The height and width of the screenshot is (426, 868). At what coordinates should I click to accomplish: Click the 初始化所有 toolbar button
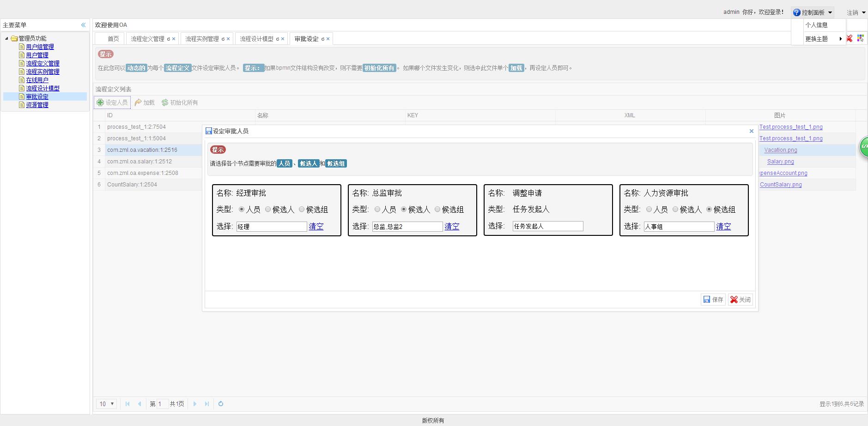pyautogui.click(x=180, y=102)
